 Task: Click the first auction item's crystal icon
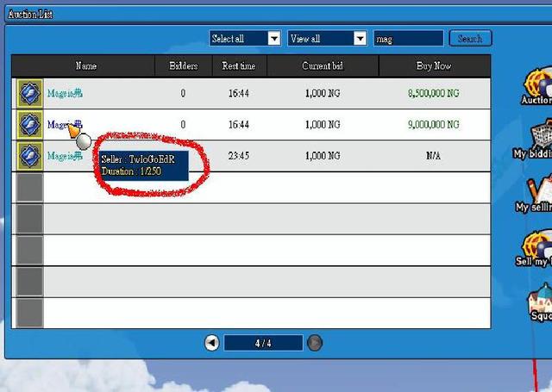(x=30, y=93)
